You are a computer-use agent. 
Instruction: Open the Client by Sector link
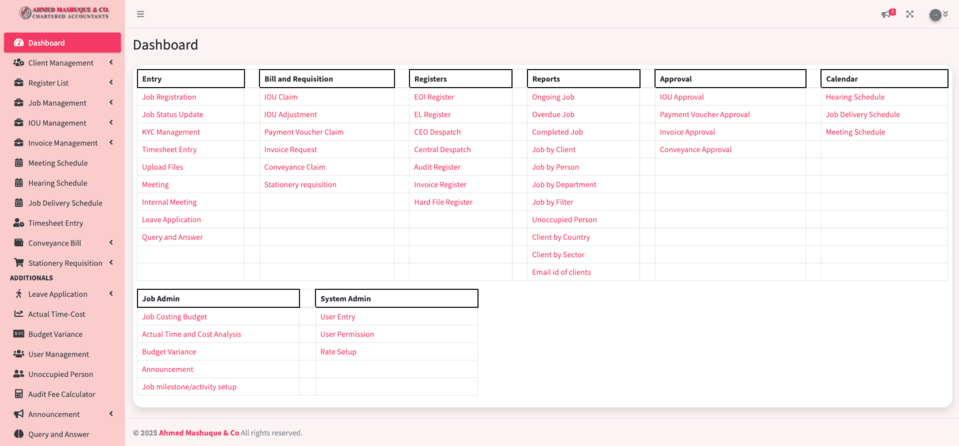558,255
